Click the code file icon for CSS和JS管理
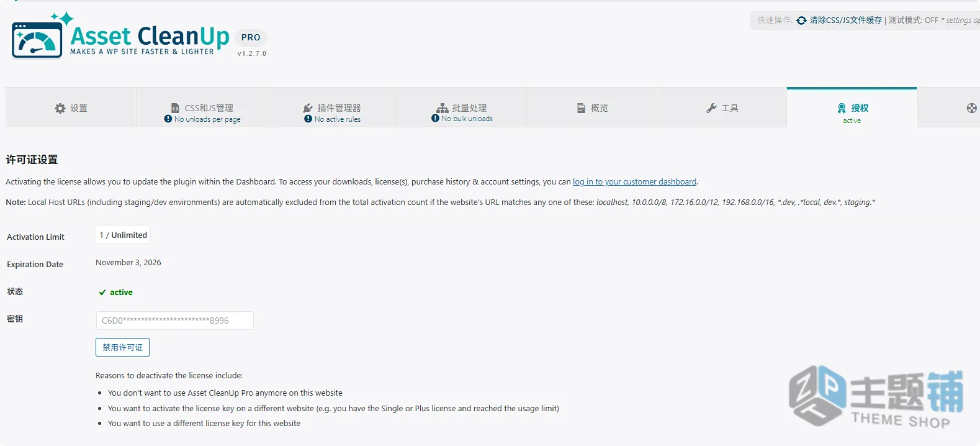 [x=176, y=108]
